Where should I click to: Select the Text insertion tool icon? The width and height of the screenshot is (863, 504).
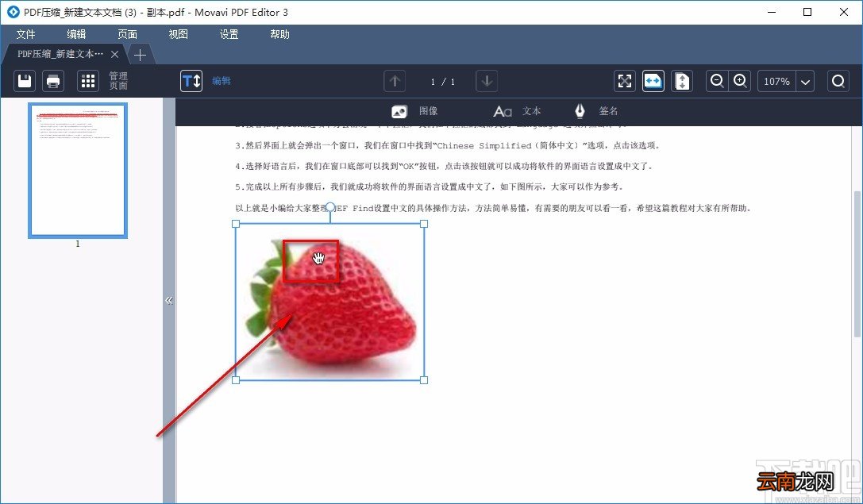click(x=503, y=112)
